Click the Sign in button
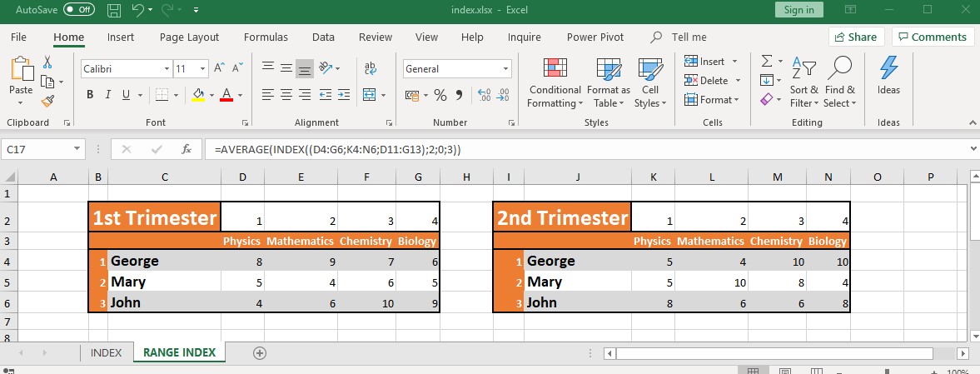 (x=798, y=10)
